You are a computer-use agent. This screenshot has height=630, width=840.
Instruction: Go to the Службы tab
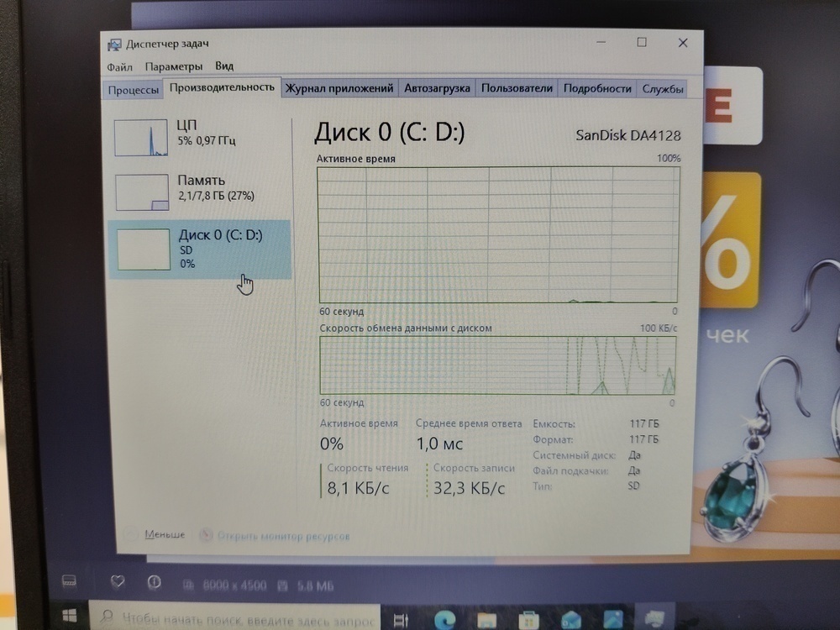tap(663, 89)
